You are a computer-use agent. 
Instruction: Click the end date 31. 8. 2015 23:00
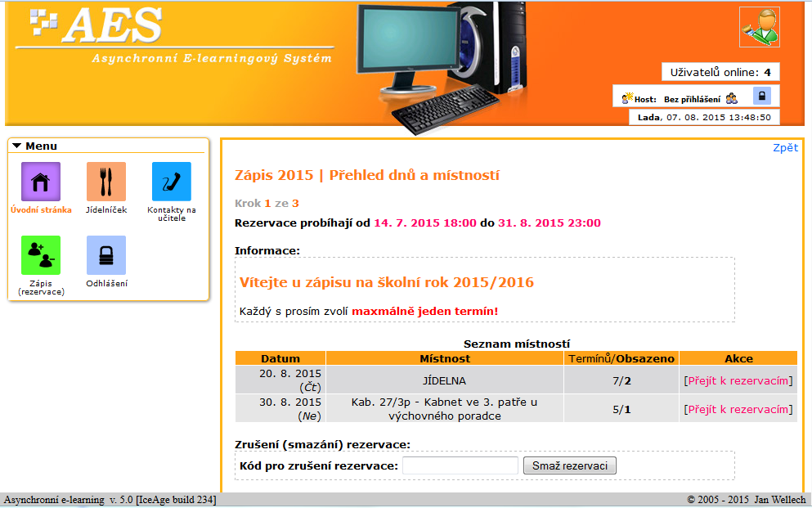(550, 223)
